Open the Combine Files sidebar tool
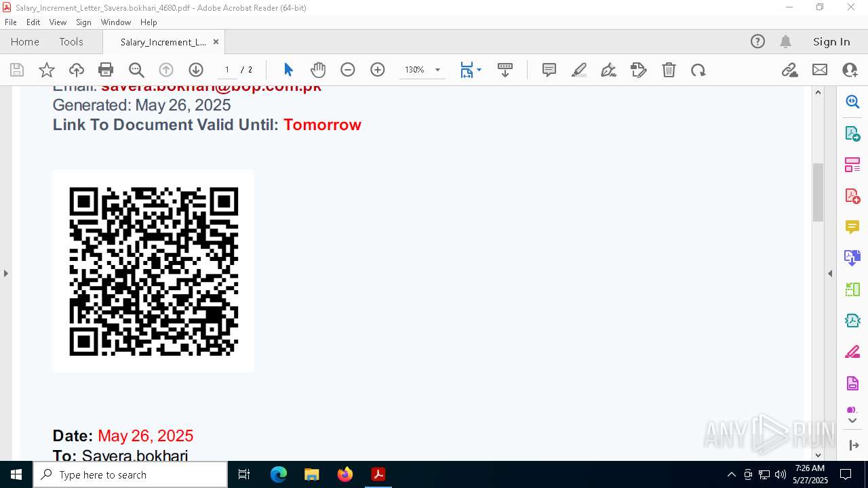This screenshot has height=488, width=868. [x=852, y=258]
